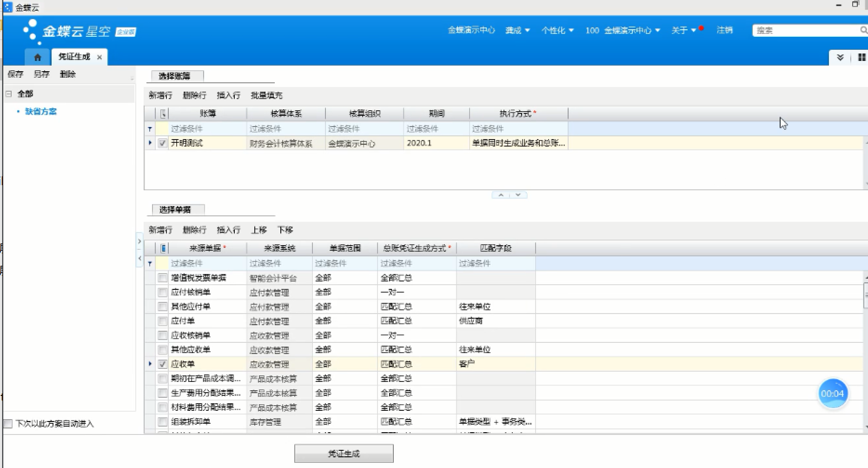This screenshot has width=868, height=468.
Task: Click the search magnifier icon
Action: (863, 30)
